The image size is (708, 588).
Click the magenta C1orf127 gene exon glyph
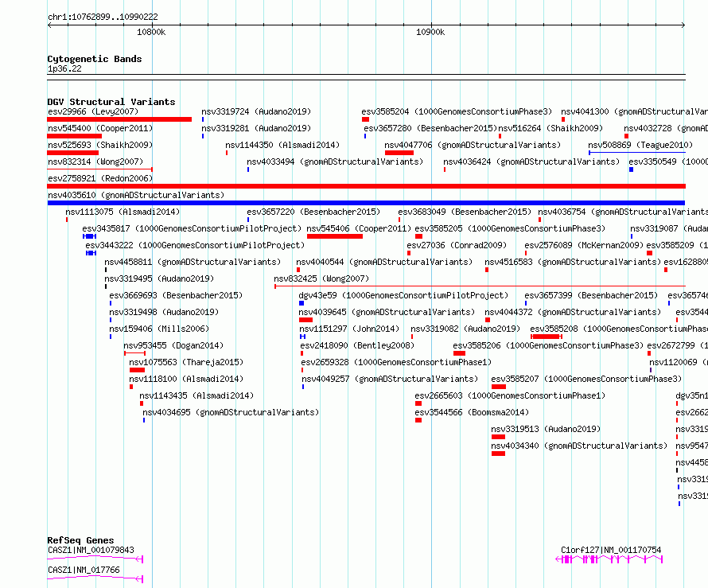609,559
